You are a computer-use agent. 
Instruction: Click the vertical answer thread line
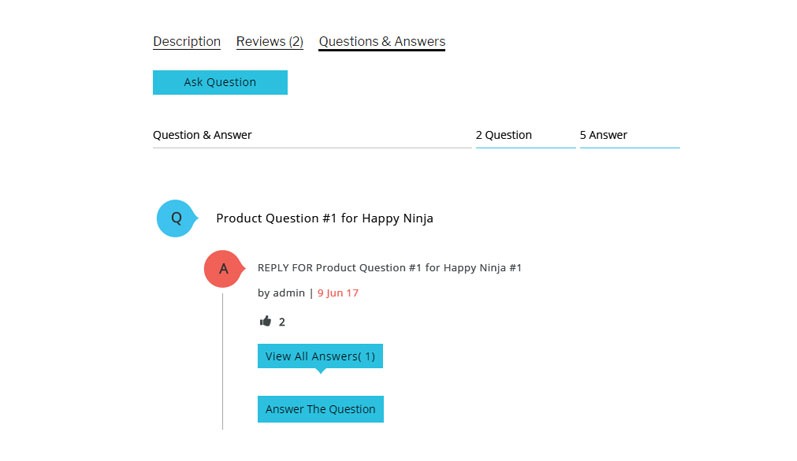222,361
